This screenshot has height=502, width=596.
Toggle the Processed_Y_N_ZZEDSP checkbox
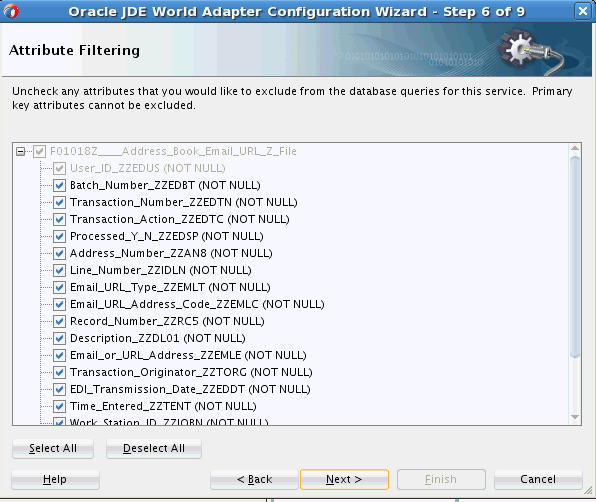59,236
